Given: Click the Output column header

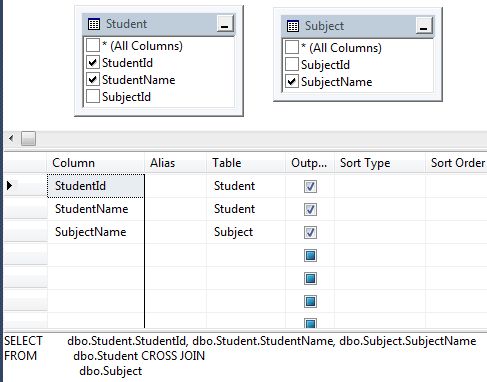Looking at the screenshot, I should (x=310, y=163).
